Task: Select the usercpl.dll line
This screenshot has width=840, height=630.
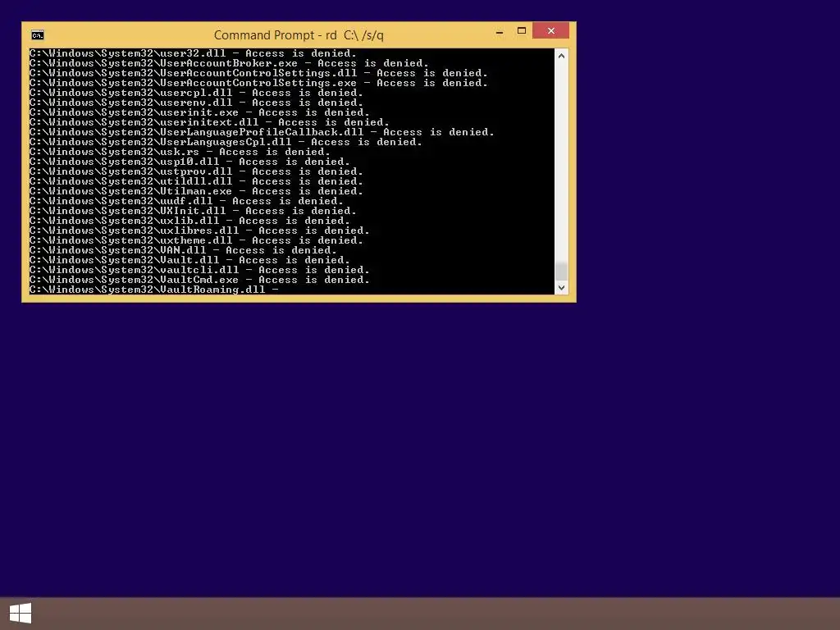Action: (196, 93)
